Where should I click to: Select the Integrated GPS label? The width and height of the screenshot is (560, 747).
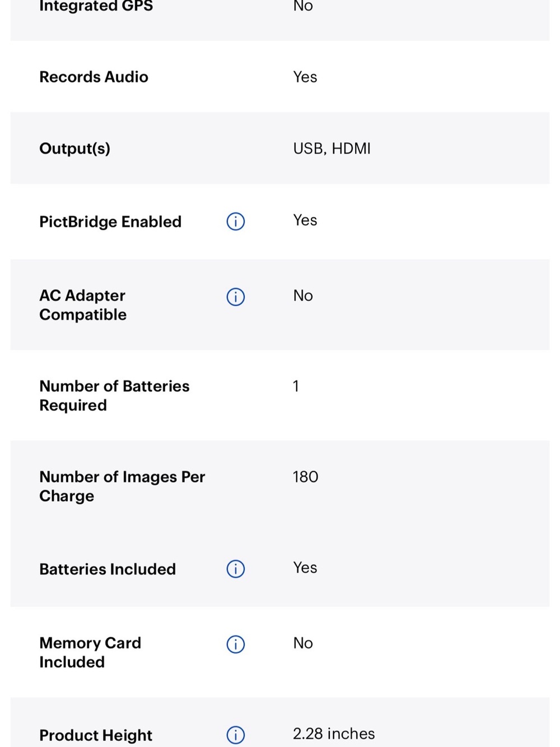tap(96, 7)
